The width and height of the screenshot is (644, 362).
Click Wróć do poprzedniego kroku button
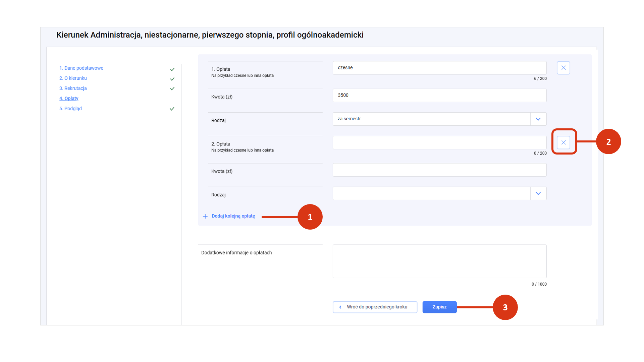point(375,307)
